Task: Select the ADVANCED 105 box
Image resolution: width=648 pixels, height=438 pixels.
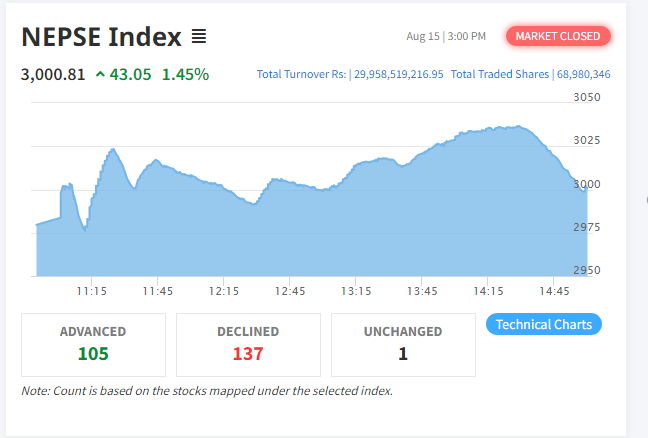Action: pos(93,345)
